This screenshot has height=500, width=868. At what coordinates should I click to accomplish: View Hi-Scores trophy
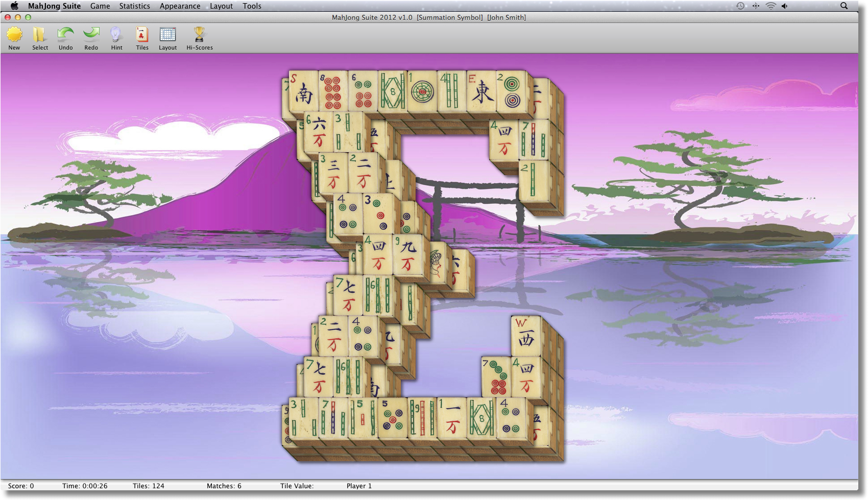(x=199, y=39)
